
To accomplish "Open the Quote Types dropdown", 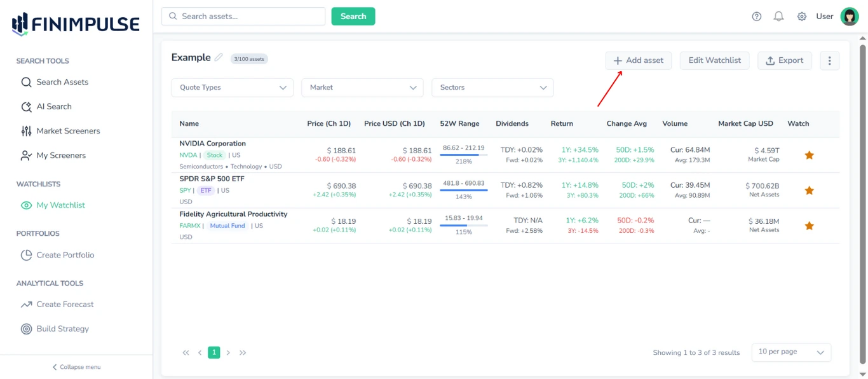I will coord(232,87).
